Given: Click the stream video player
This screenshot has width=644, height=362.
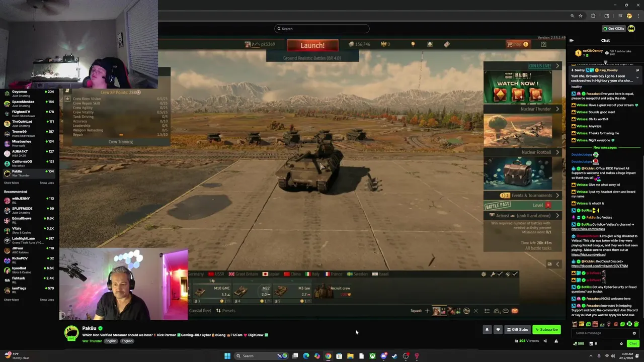Looking at the screenshot, I should point(312,178).
